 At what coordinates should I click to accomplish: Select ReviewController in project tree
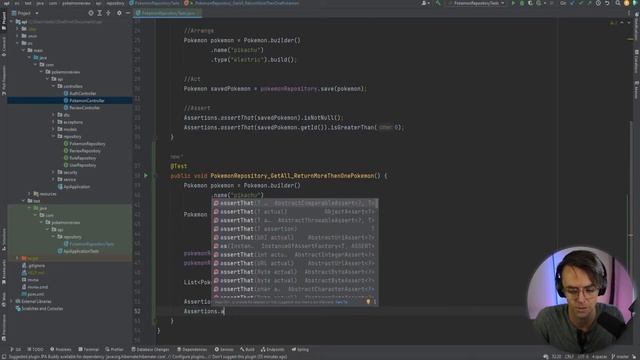click(x=82, y=108)
